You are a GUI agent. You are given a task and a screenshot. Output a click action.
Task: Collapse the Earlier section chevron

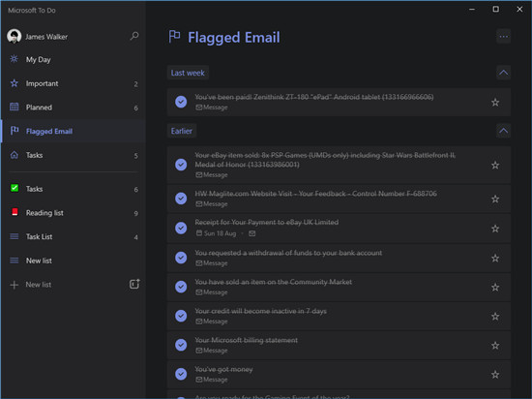point(504,131)
